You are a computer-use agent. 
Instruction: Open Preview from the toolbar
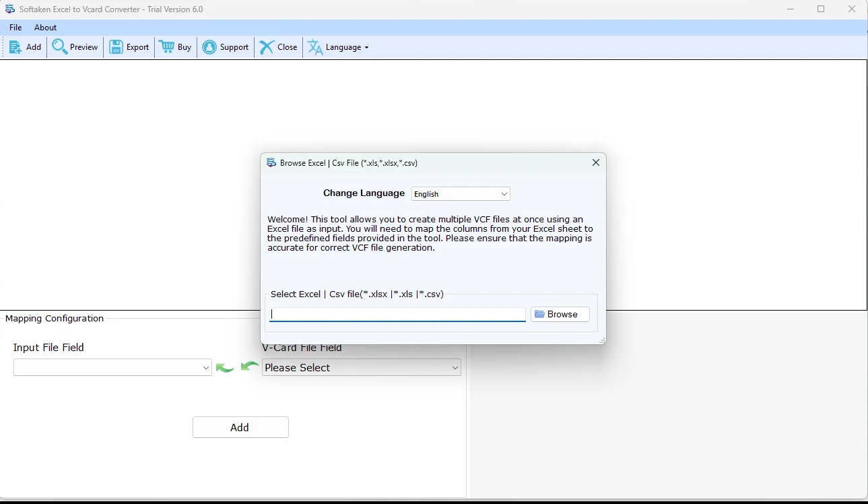coord(75,47)
